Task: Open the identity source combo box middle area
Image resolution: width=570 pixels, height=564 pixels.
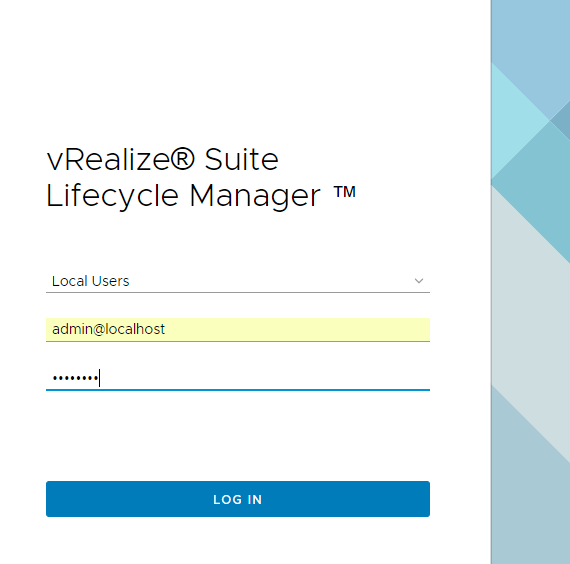Action: point(238,281)
